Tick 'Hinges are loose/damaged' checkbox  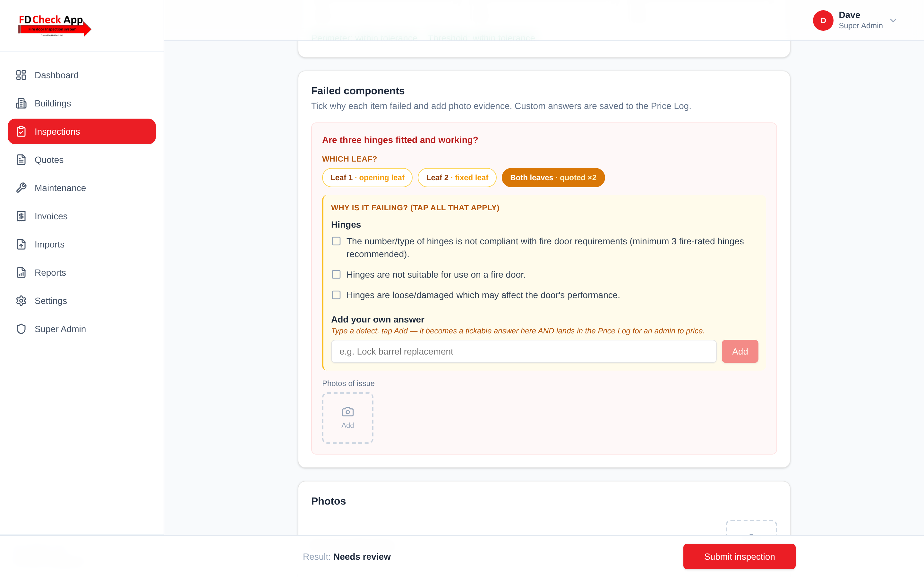pos(336,295)
